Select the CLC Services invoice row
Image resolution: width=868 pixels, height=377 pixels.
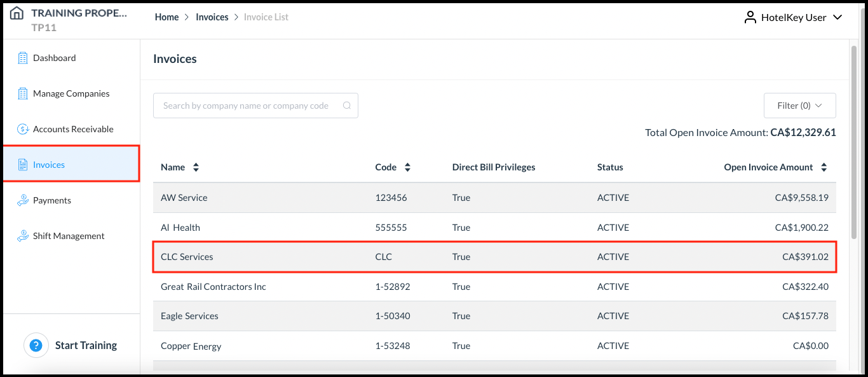(445, 256)
